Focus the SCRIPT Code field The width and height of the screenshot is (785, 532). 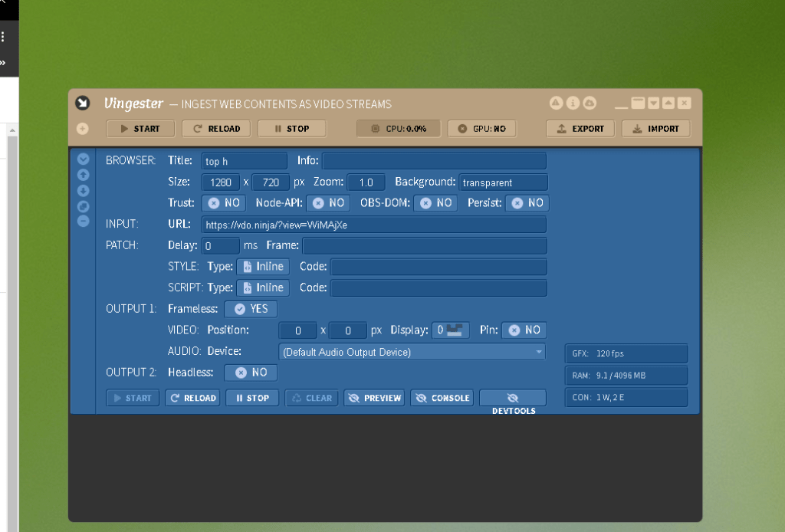click(438, 287)
